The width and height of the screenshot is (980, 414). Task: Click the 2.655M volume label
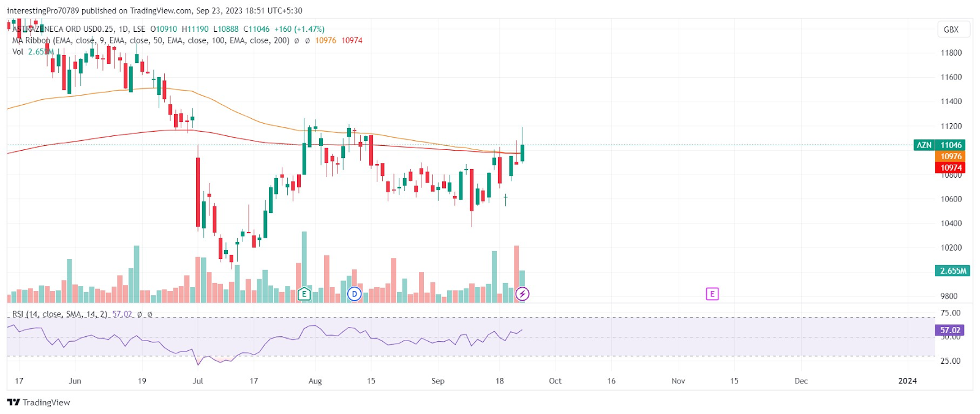coord(953,271)
